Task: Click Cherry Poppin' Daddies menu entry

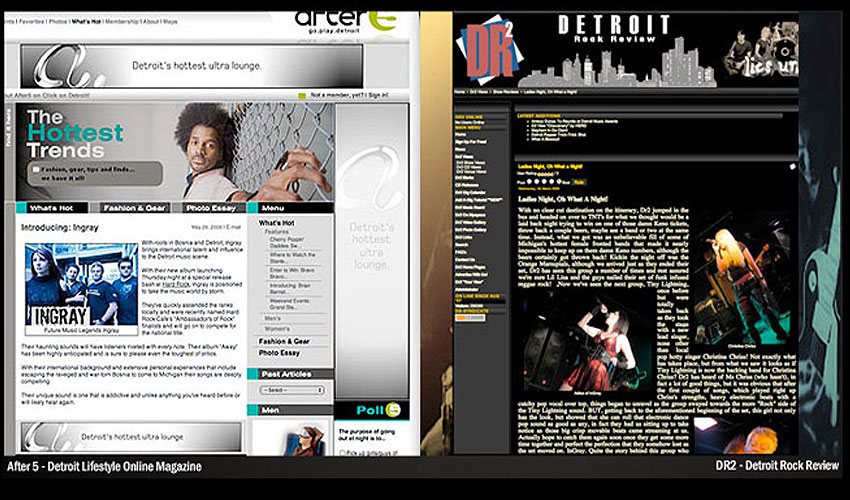Action: [x=287, y=242]
